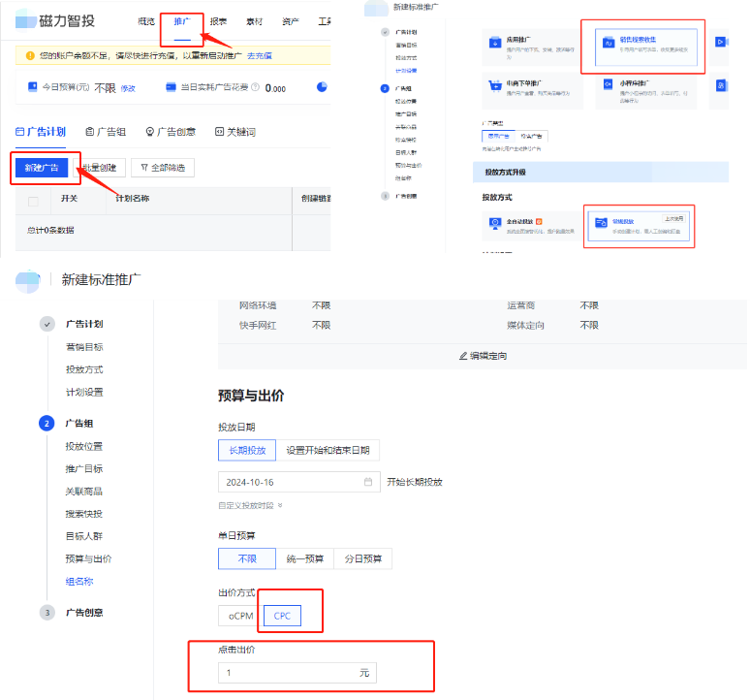Click the 当日实耗广告花费 card icon
This screenshot has width=750, height=700.
point(171,86)
